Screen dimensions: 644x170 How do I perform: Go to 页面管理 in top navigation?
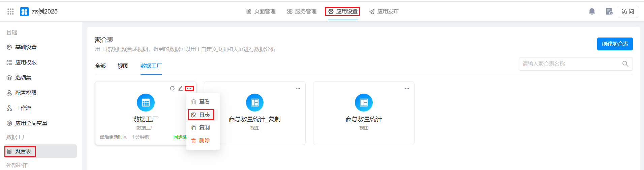261,11
